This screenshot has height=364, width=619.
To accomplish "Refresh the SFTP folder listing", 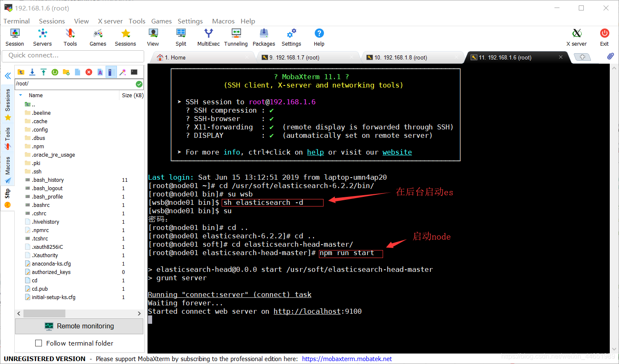I will click(54, 72).
